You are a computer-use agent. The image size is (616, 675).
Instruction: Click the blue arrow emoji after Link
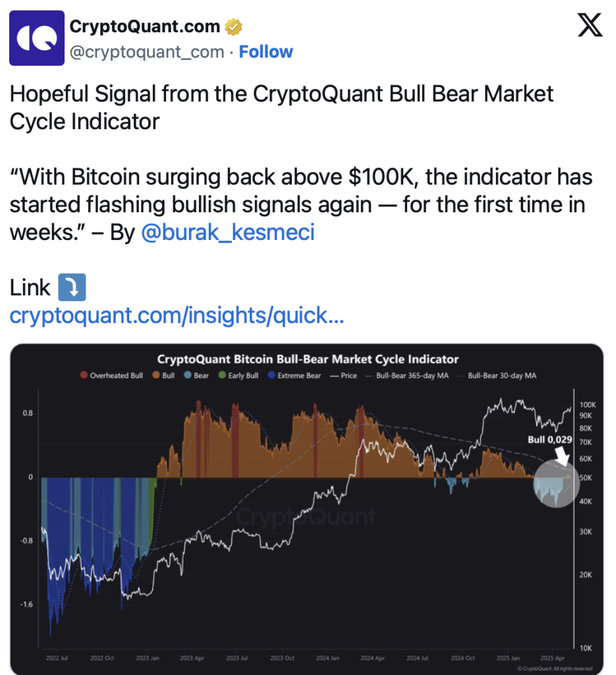click(72, 287)
